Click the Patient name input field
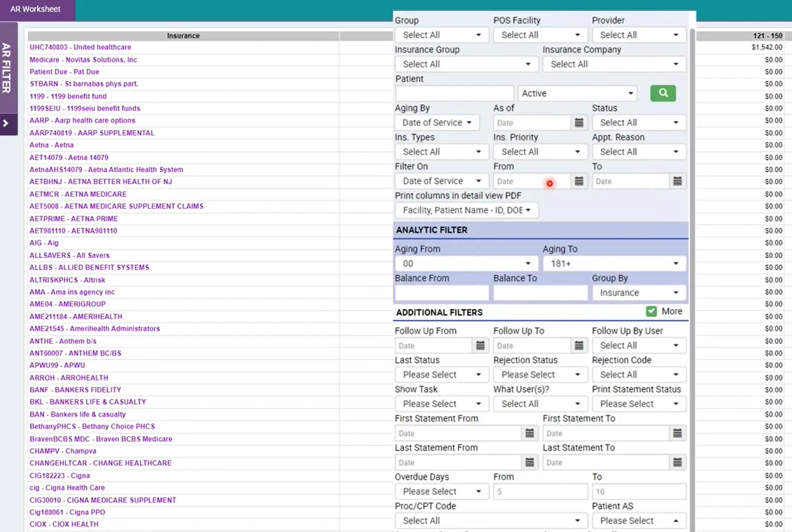The image size is (792, 532). (x=454, y=93)
